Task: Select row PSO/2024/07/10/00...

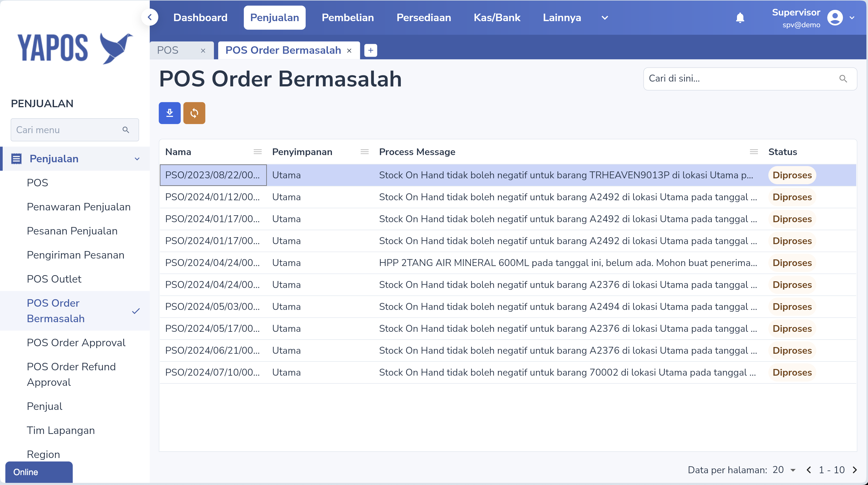Action: [508, 372]
